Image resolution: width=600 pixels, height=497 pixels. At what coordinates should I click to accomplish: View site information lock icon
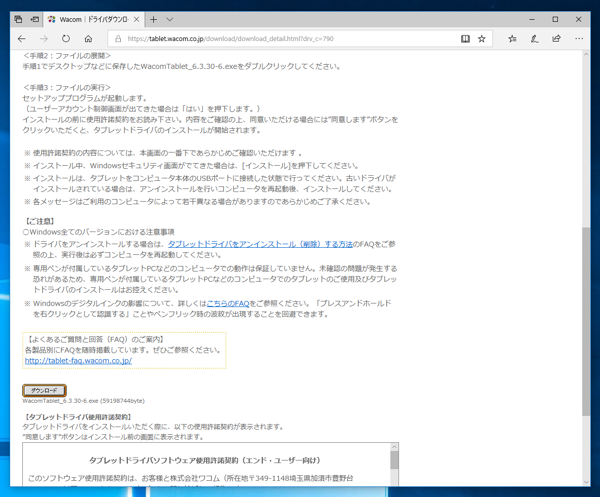click(x=118, y=39)
